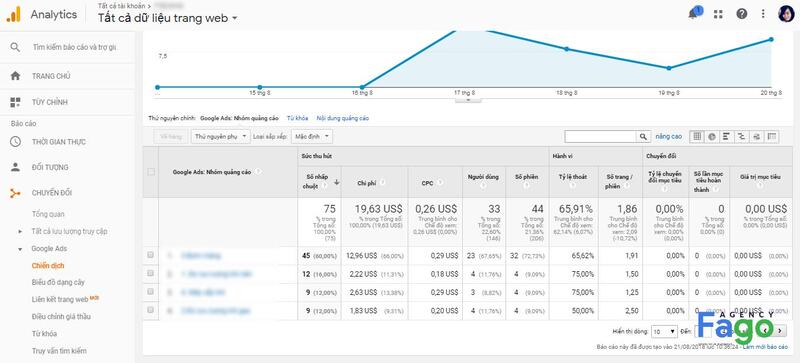This screenshot has width=800, height=363.
Task: Click the Làm mới báo cáo link
Action: point(765,347)
